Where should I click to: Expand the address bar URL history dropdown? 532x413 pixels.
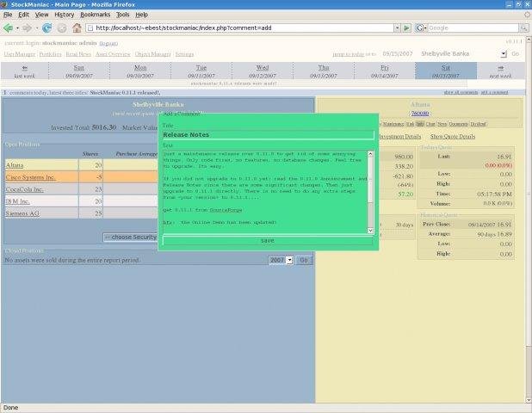[x=397, y=28]
